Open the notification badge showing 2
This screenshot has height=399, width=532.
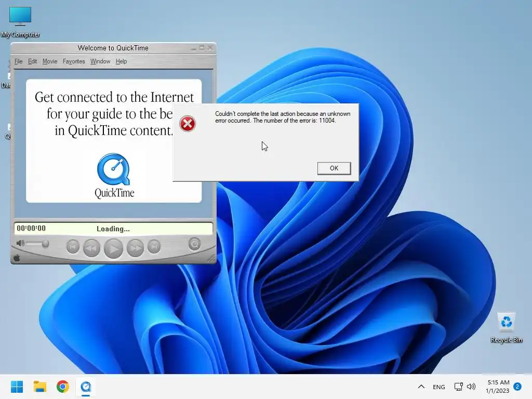pos(517,387)
